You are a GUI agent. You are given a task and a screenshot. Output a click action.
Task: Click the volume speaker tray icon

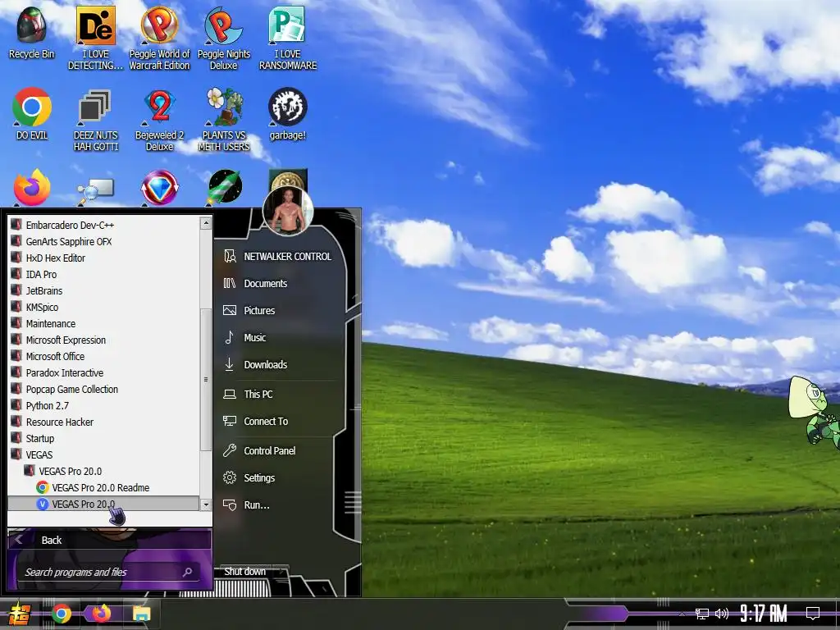point(722,614)
